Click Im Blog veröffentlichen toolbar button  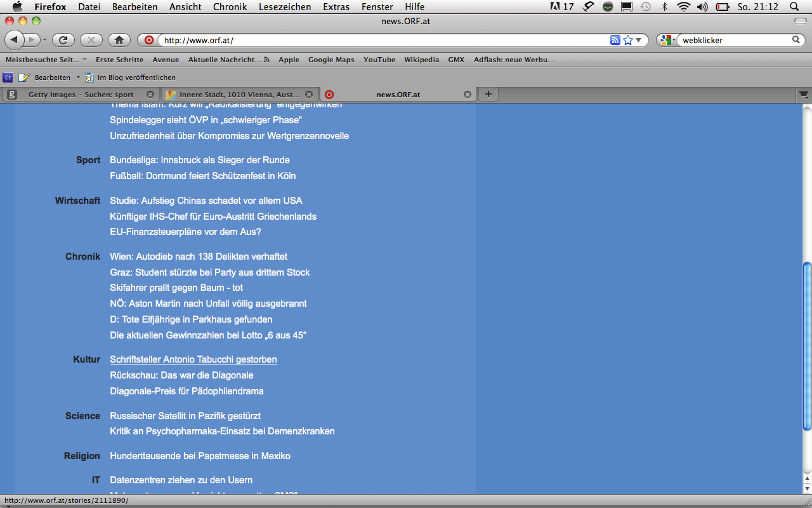pos(130,77)
